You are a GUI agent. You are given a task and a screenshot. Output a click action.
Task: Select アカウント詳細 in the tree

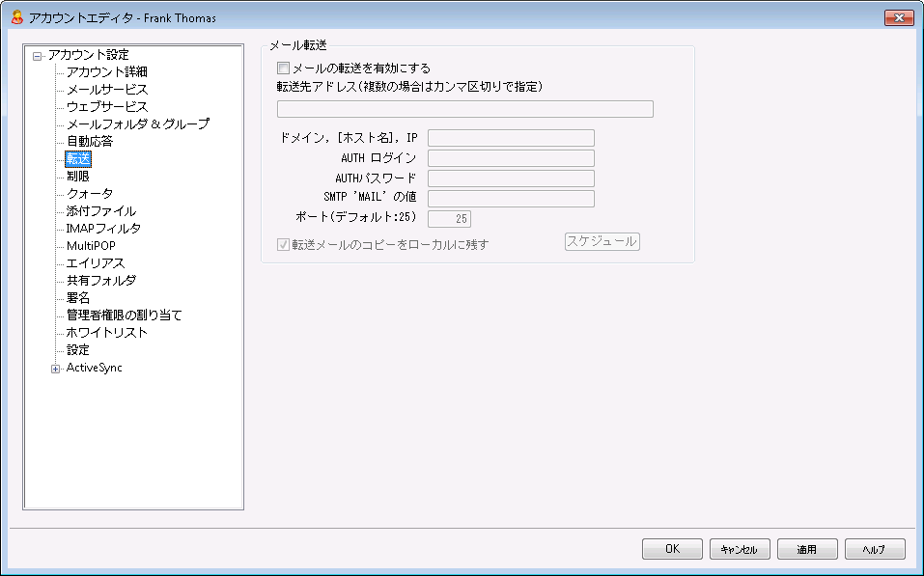[x=106, y=72]
